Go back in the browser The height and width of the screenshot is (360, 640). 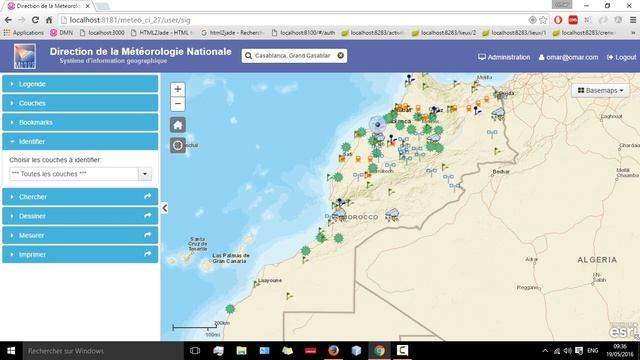point(8,20)
